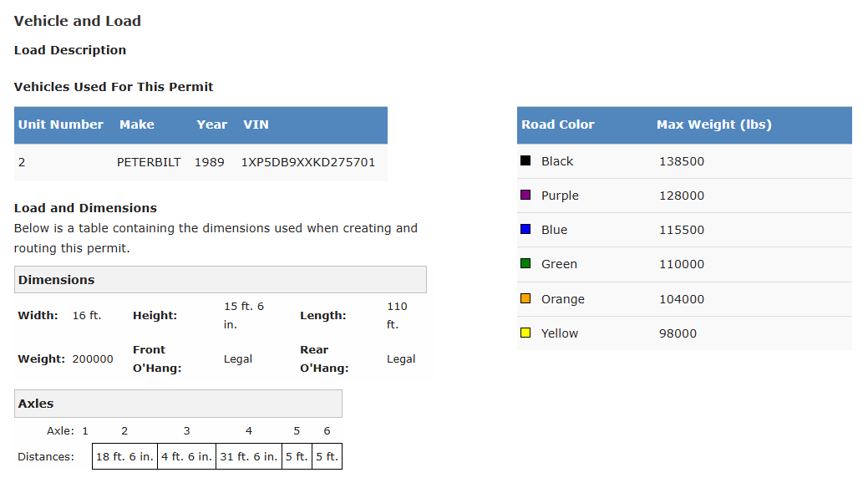The height and width of the screenshot is (488, 868).
Task: Select the Orange road color swatch
Action: click(x=525, y=299)
